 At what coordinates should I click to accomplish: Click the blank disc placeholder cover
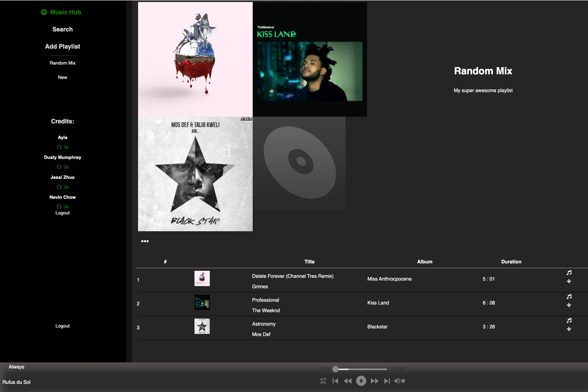[x=299, y=163]
